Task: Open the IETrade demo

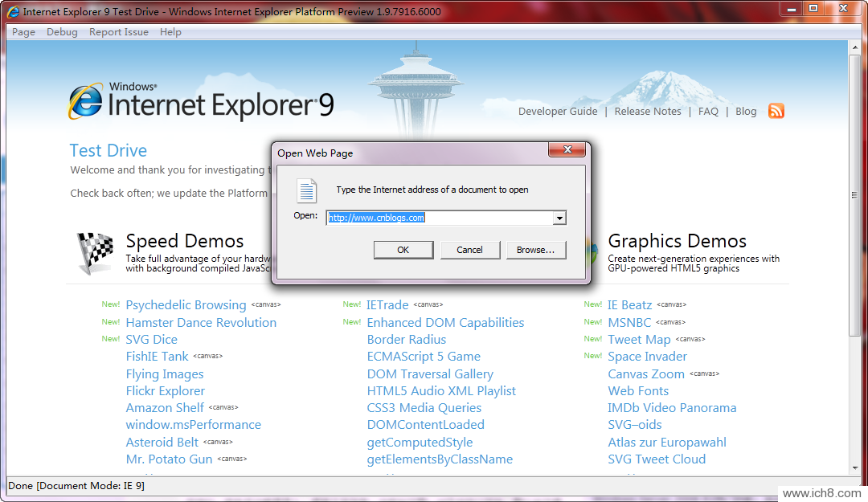Action: tap(387, 305)
